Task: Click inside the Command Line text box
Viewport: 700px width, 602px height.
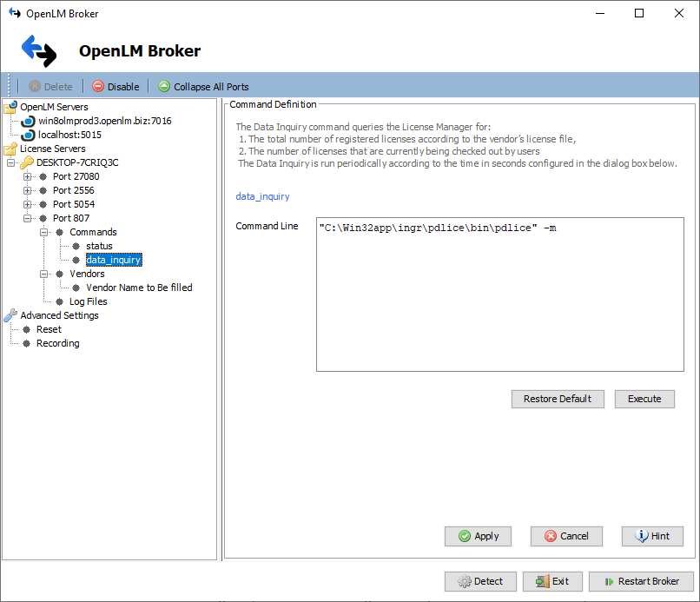Action: 499,304
